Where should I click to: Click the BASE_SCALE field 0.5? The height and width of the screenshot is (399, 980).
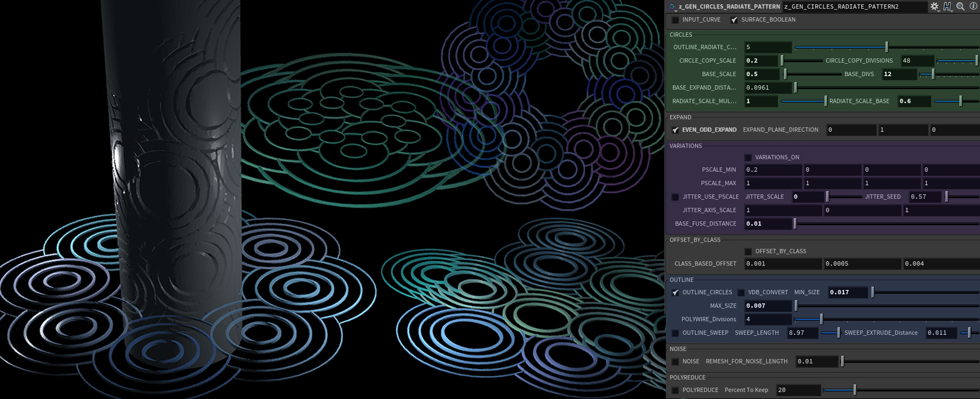click(762, 74)
